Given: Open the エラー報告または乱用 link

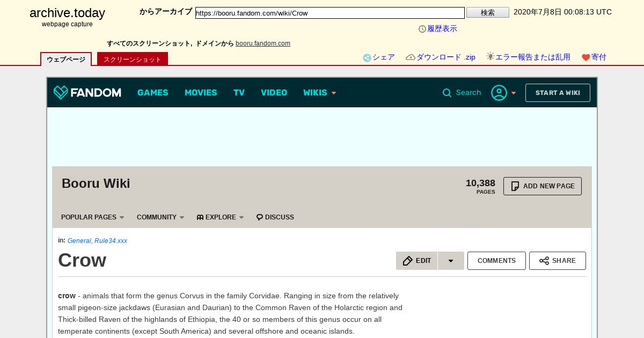Looking at the screenshot, I should pos(533,57).
